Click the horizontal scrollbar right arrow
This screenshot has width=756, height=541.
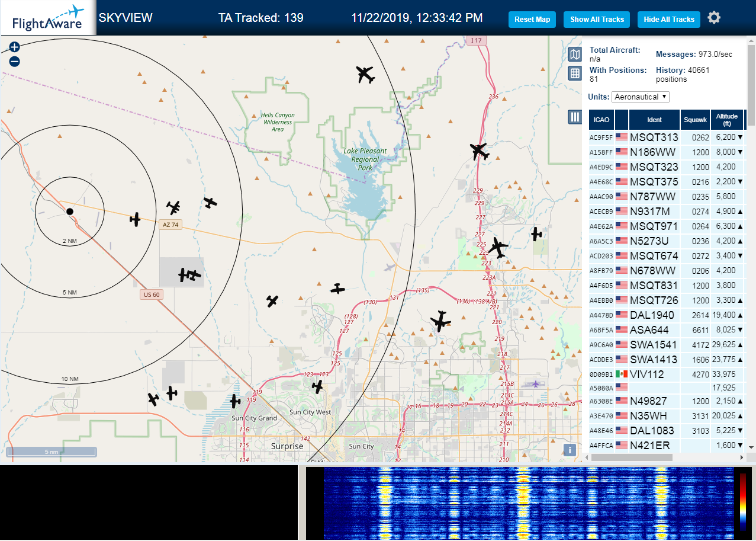tap(742, 457)
